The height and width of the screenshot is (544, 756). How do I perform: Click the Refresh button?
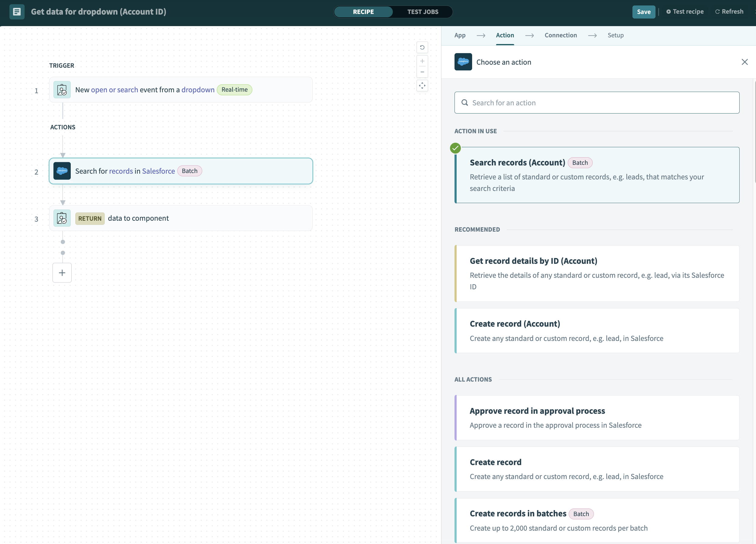(x=729, y=12)
